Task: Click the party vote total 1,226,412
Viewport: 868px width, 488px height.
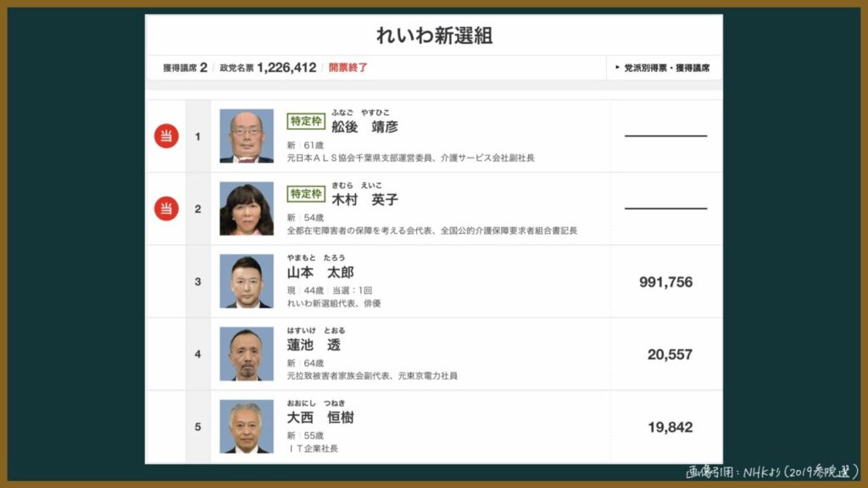Action: click(287, 68)
